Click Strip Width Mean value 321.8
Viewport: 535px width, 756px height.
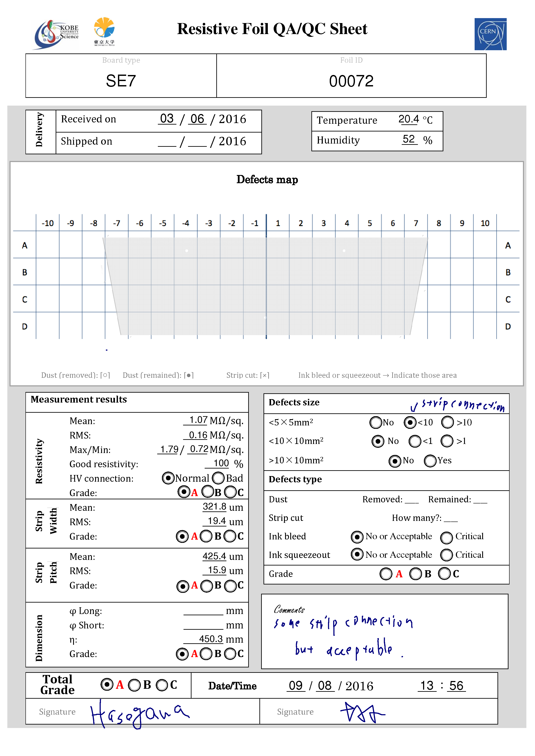pyautogui.click(x=215, y=506)
